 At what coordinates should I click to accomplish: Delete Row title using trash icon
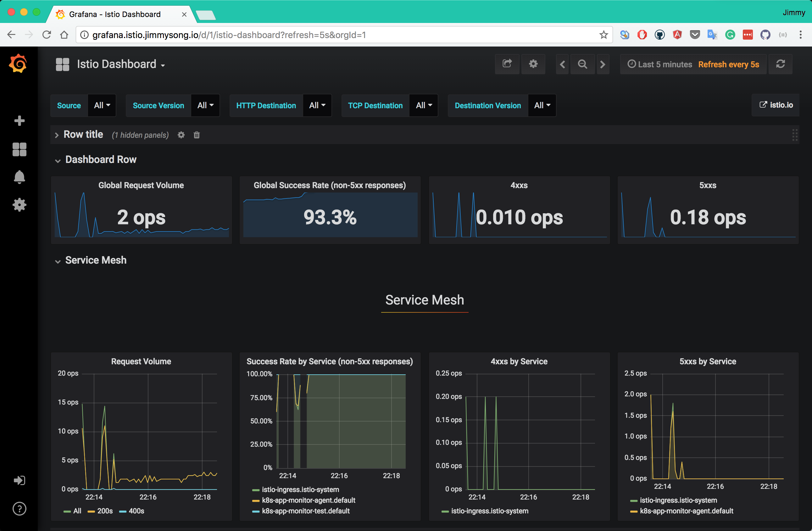coord(197,135)
